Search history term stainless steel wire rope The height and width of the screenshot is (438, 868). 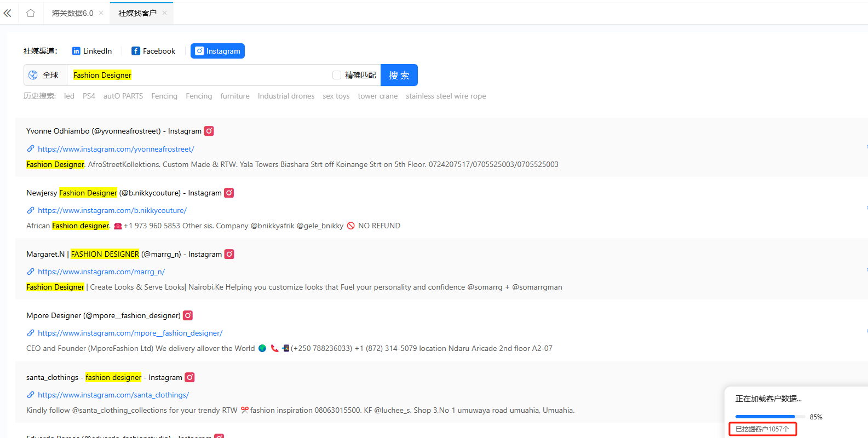click(x=446, y=96)
